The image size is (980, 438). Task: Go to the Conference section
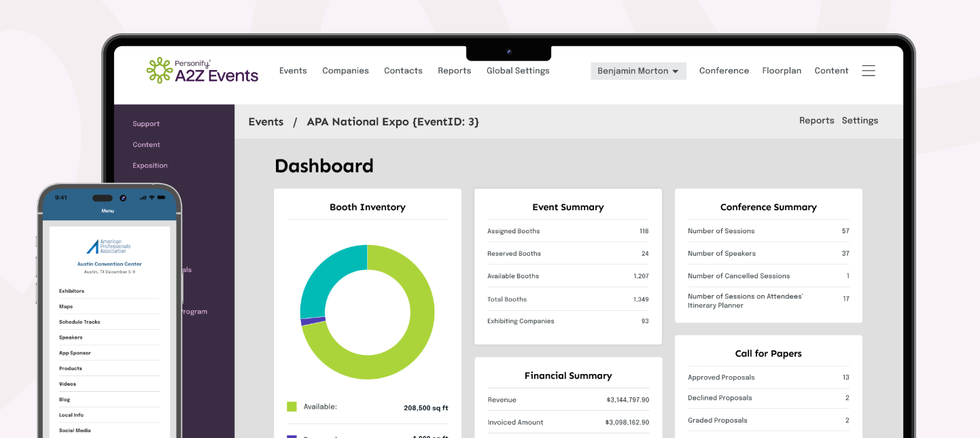724,71
